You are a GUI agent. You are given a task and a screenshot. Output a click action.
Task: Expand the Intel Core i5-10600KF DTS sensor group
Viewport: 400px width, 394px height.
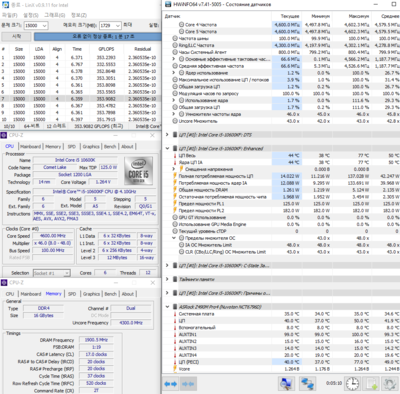(167, 135)
